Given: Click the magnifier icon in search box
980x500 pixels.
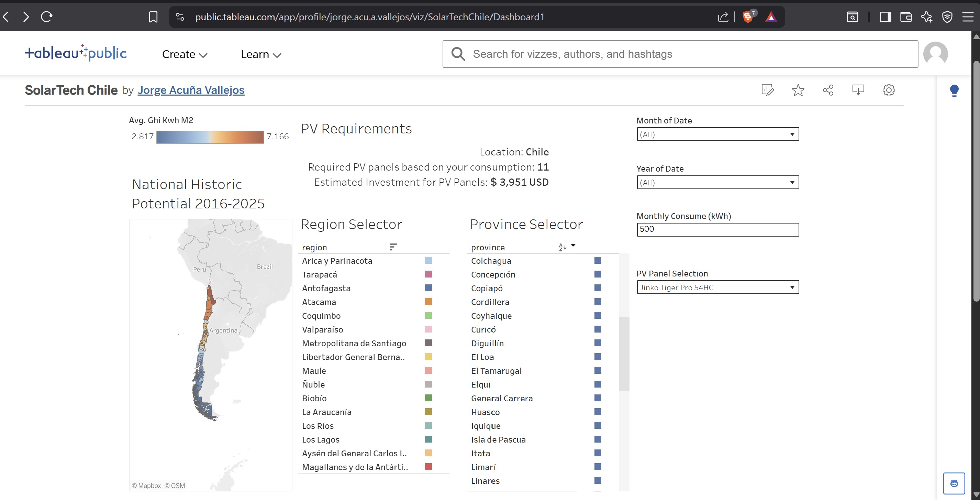Looking at the screenshot, I should 458,54.
